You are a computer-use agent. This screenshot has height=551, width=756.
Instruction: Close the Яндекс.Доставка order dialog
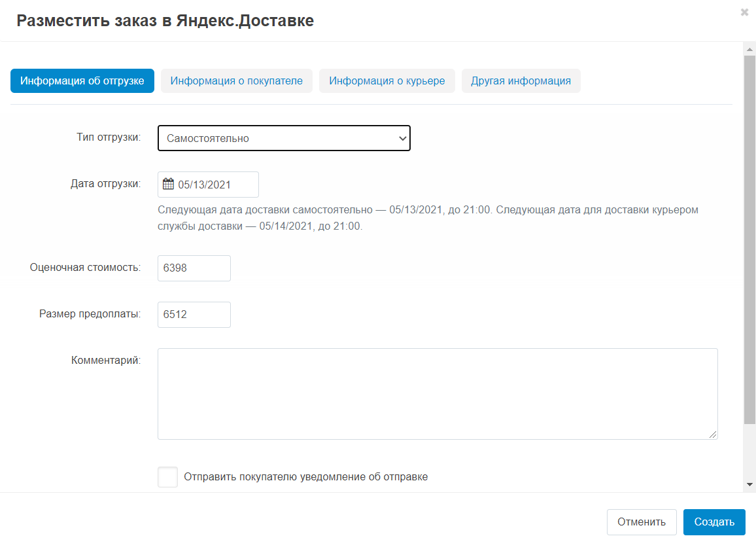744,12
